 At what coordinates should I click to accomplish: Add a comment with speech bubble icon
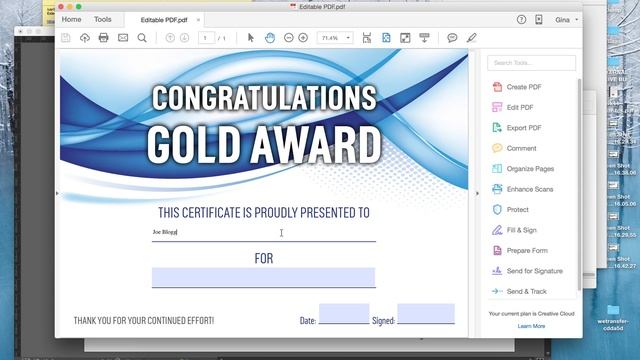(452, 38)
